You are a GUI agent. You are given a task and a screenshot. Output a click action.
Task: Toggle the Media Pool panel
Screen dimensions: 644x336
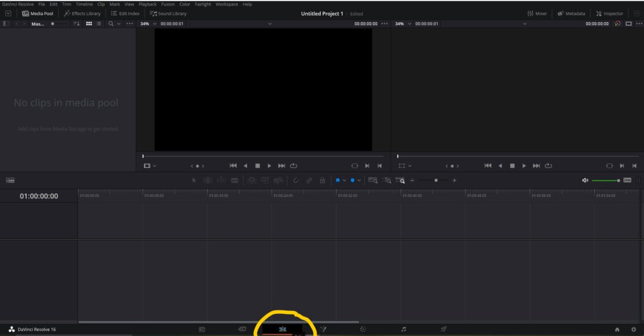(37, 14)
